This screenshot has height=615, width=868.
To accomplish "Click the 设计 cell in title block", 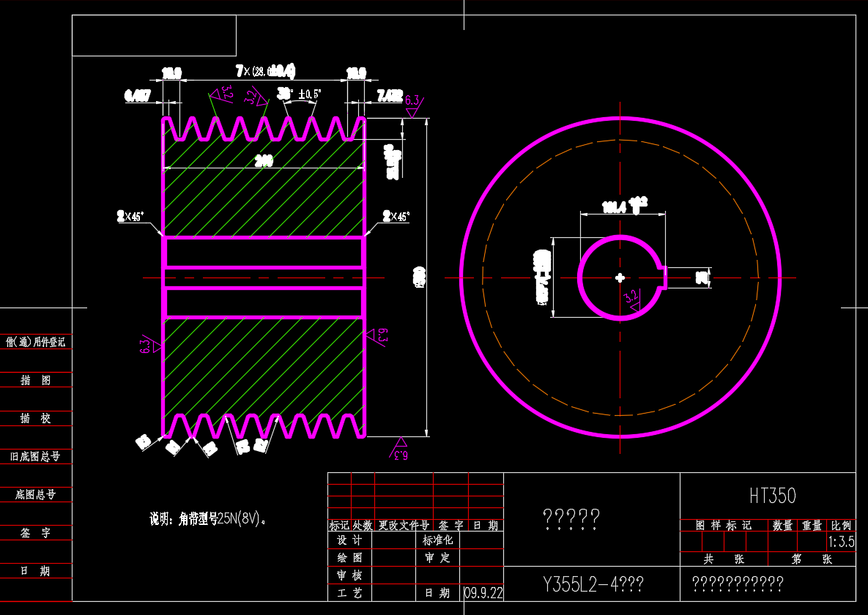I will (x=349, y=540).
